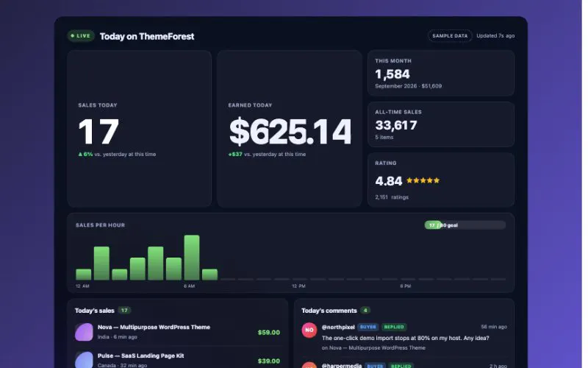Click the $59.00 sale price
588x368 pixels.
(x=269, y=333)
